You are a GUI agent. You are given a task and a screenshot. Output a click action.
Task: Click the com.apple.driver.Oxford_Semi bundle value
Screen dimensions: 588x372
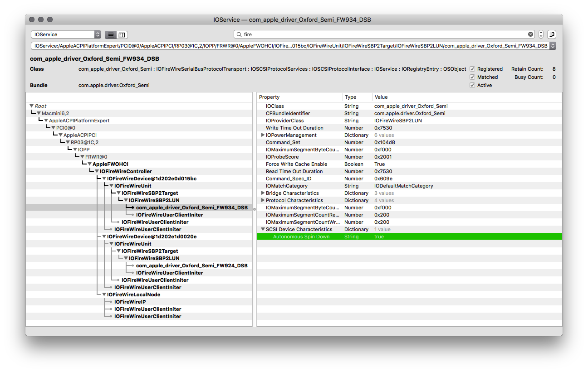point(114,85)
